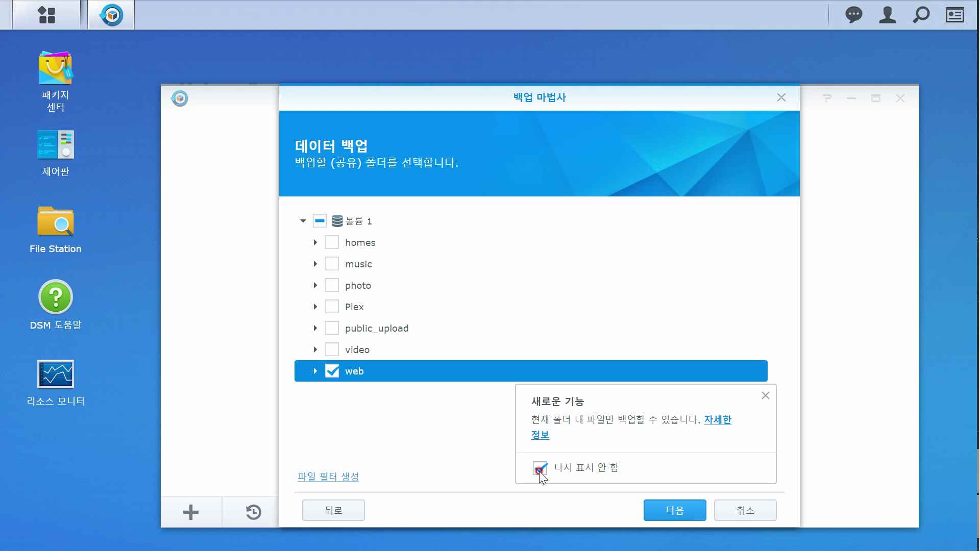Click the search magnifier in the top bar
The height and width of the screenshot is (551, 980).
coord(921,15)
